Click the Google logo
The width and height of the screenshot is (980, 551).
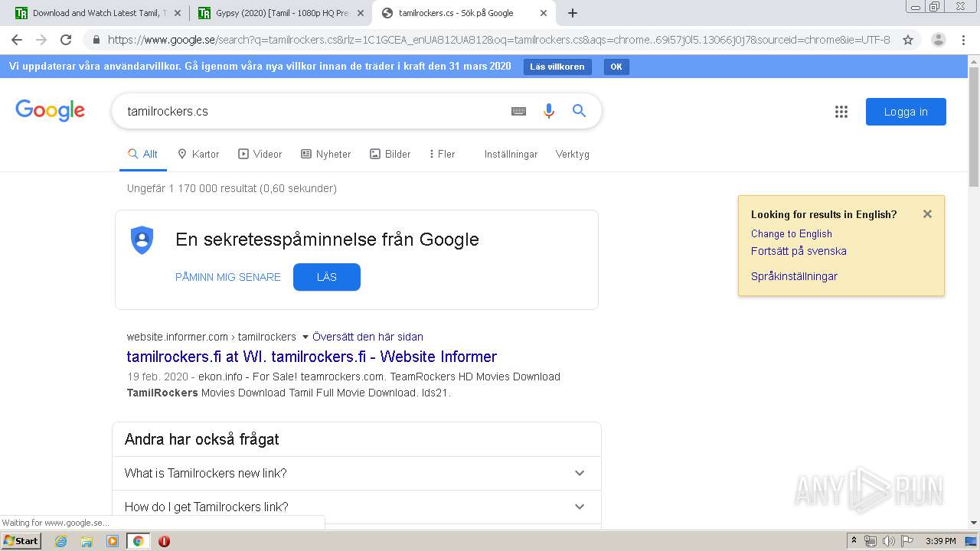pyautogui.click(x=51, y=111)
